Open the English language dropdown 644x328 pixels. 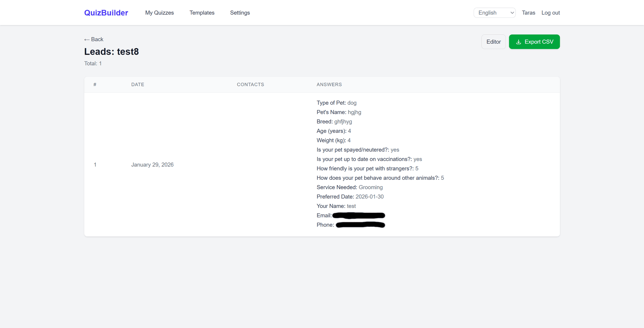pos(494,12)
